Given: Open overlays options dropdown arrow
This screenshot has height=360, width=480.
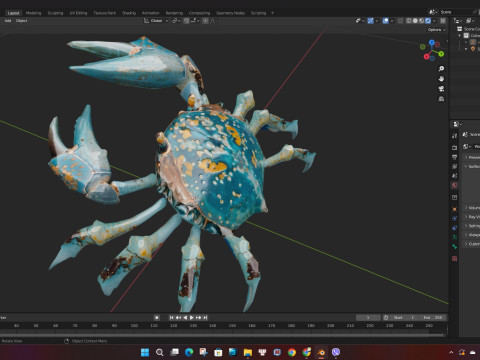Looking at the screenshot, I should pyautogui.click(x=392, y=21).
